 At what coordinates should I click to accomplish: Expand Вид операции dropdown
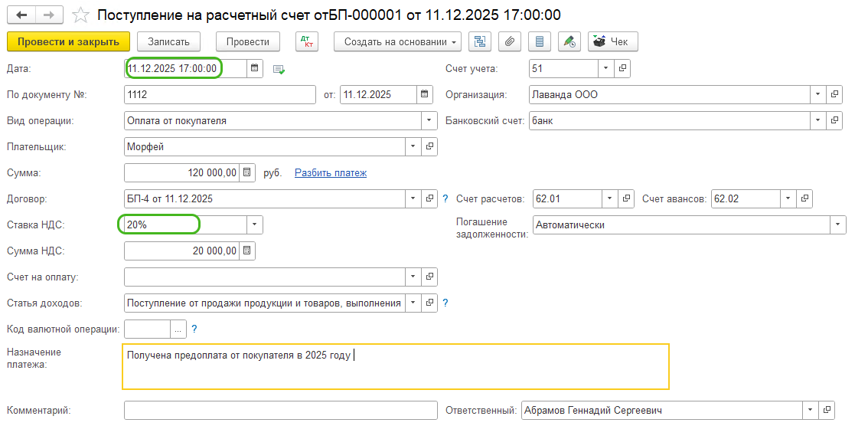coord(429,120)
